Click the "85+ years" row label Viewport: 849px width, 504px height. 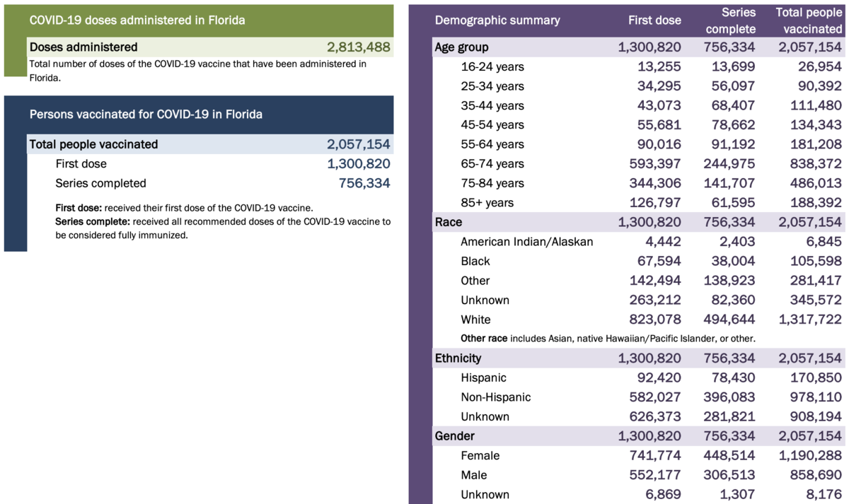point(488,203)
